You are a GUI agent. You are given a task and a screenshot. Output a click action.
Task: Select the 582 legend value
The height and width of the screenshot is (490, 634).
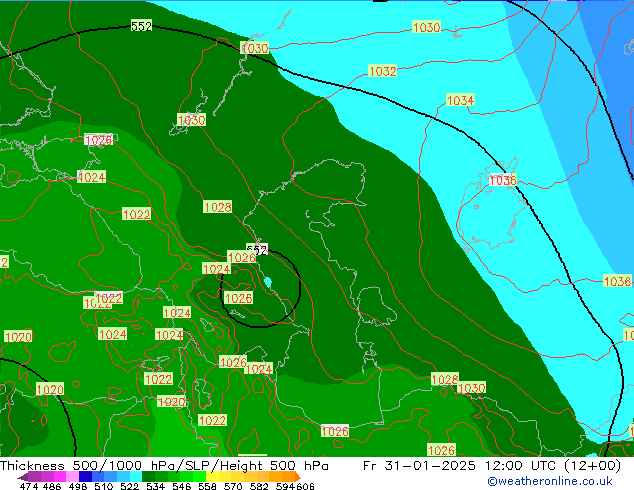pos(259,486)
